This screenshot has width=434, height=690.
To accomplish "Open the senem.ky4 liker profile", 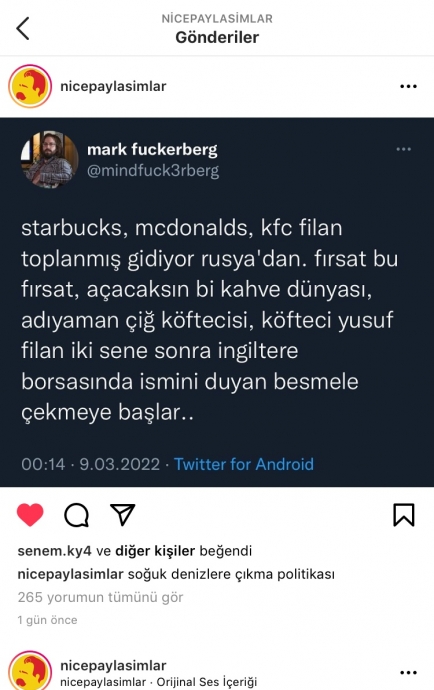I will tap(54, 551).
